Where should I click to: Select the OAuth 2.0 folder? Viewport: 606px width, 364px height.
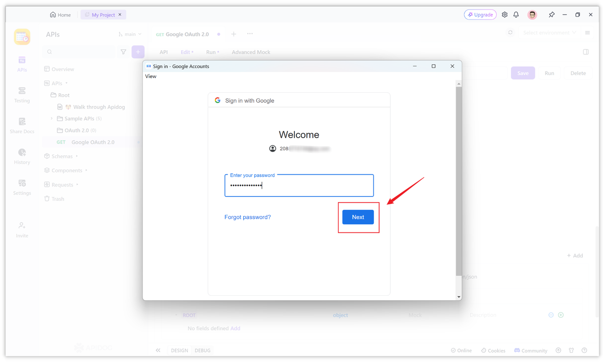pyautogui.click(x=77, y=130)
